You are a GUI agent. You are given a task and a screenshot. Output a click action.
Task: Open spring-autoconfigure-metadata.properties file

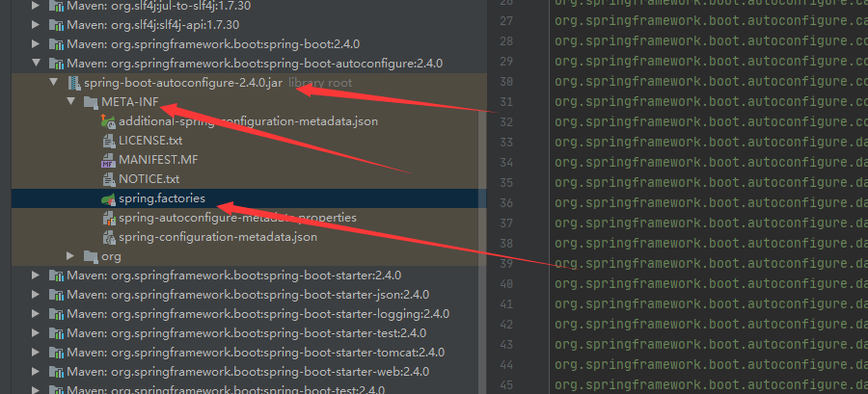click(x=237, y=218)
